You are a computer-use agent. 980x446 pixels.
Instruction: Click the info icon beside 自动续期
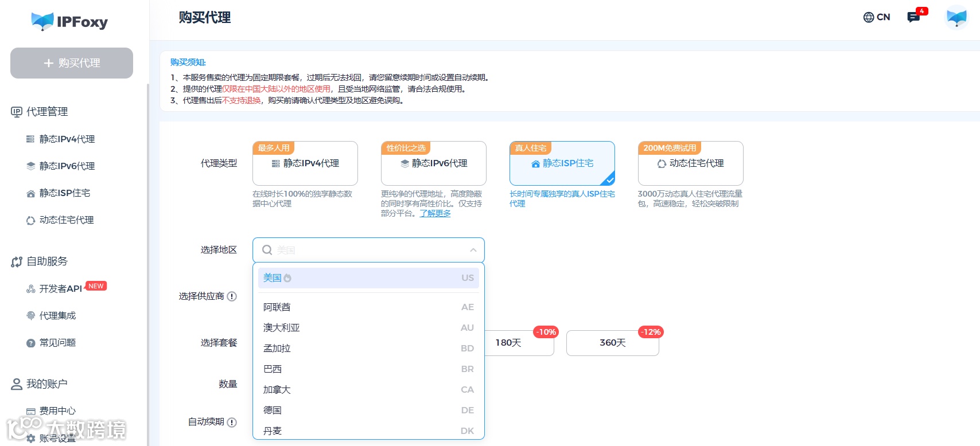click(x=232, y=422)
